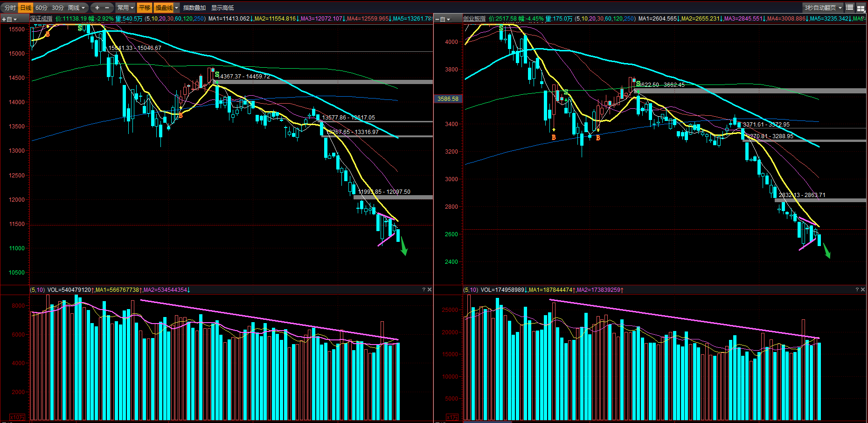
Task: Toggle 平移 pan mode
Action: point(145,7)
